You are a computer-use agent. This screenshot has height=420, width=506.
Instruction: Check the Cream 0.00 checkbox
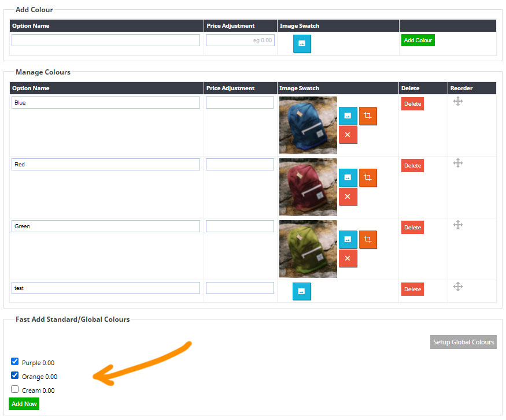tap(14, 389)
